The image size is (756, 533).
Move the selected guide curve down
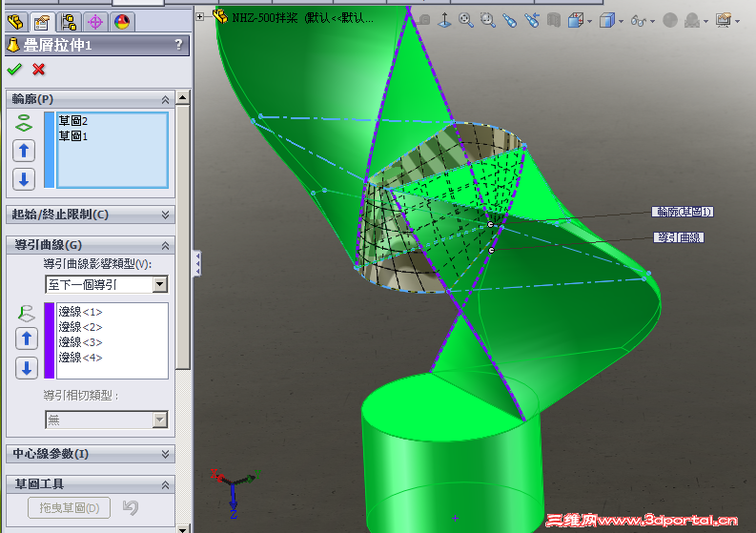pos(27,368)
